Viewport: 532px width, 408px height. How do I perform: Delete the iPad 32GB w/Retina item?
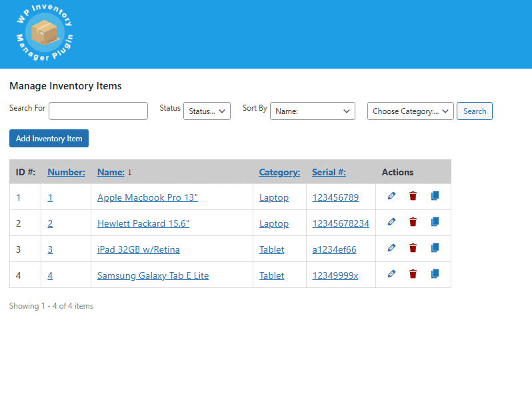pos(413,248)
